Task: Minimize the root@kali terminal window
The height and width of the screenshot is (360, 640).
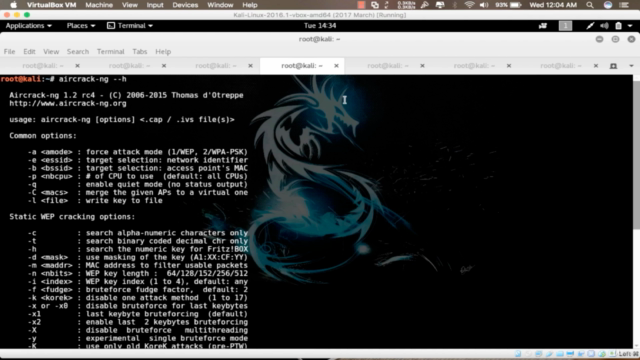Action: click(599, 39)
